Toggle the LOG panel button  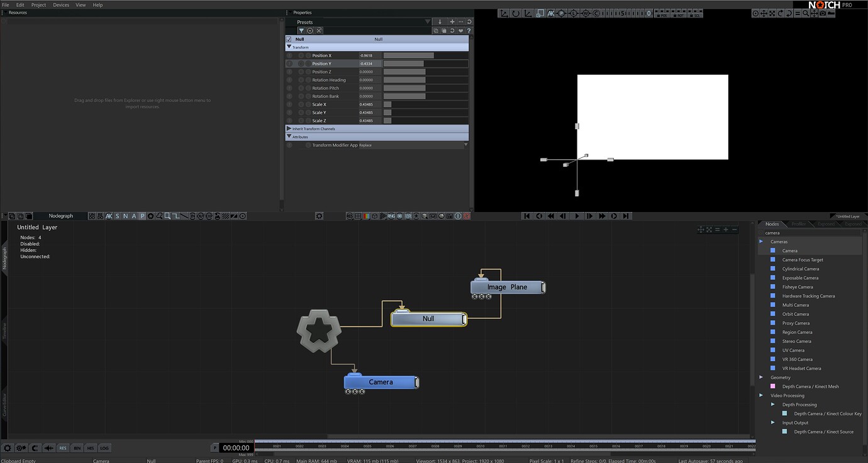click(x=104, y=448)
